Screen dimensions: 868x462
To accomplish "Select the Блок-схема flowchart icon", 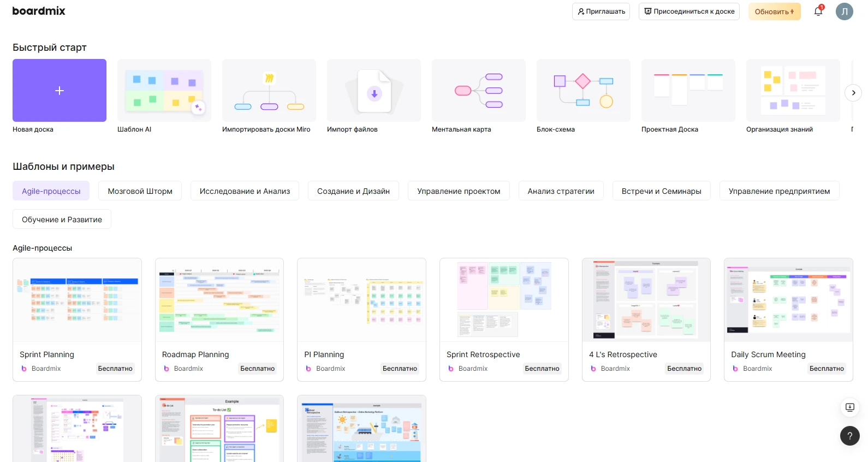I will point(584,90).
